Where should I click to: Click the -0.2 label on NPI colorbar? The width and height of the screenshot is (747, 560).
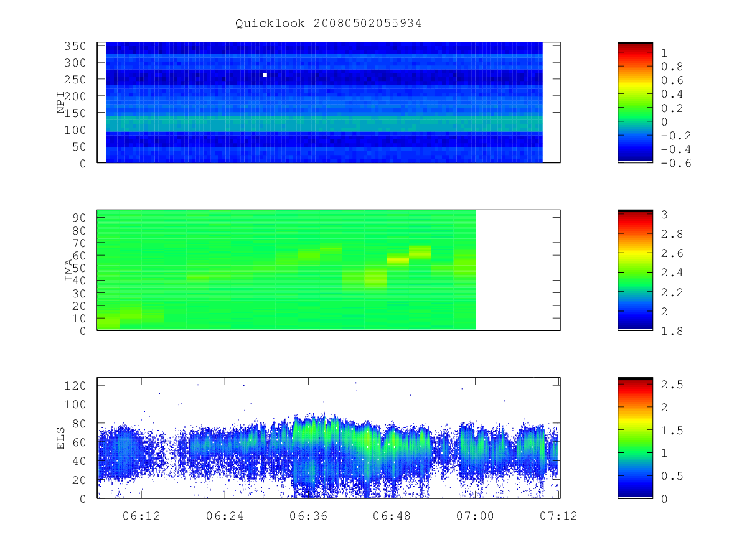click(675, 136)
